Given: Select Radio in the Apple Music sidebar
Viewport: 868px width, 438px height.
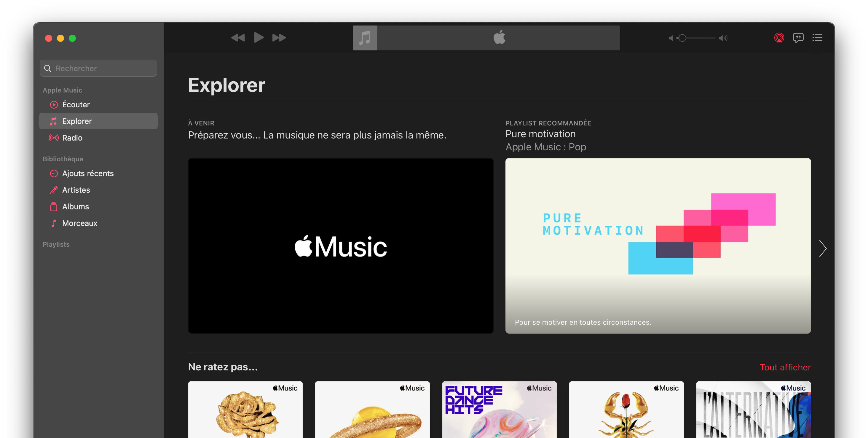Looking at the screenshot, I should [72, 138].
